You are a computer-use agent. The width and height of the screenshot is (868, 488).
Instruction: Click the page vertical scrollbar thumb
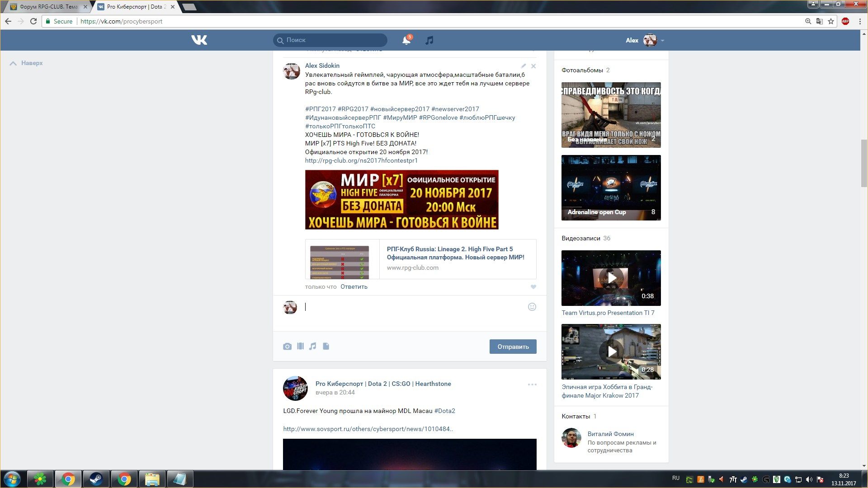864,163
